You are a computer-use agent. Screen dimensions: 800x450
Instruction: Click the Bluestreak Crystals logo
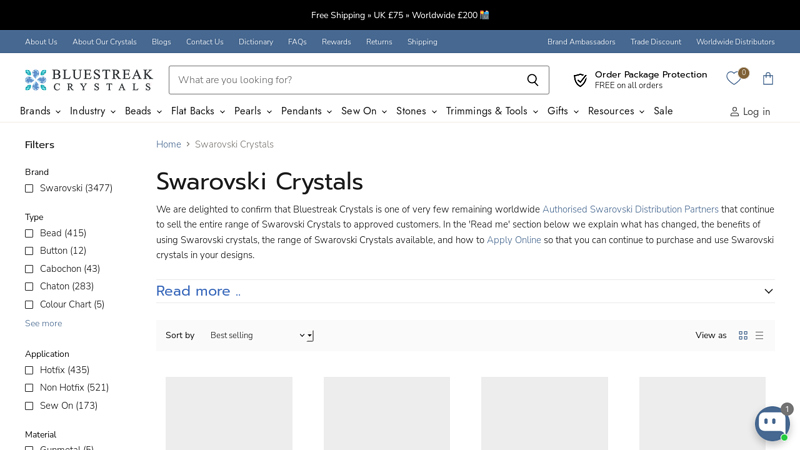coord(89,80)
